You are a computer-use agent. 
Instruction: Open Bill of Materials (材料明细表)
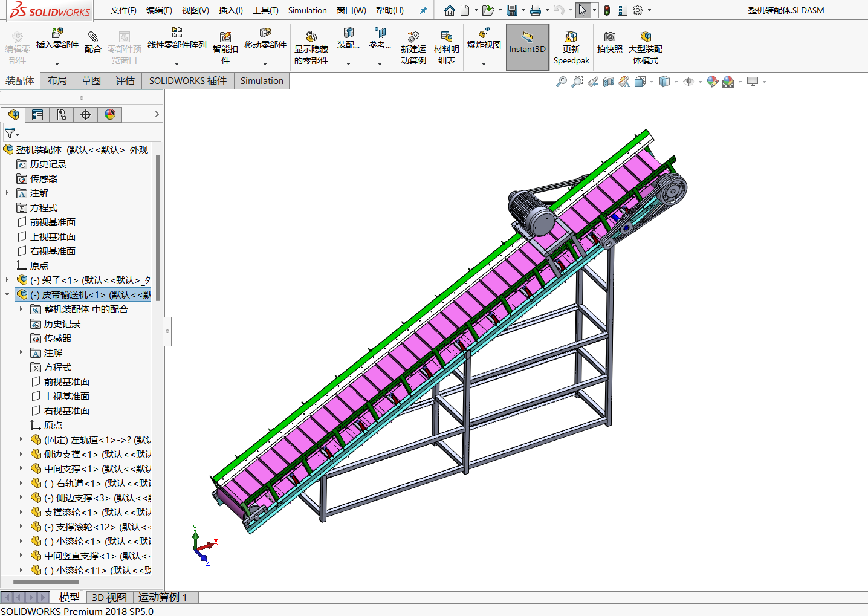click(x=447, y=47)
